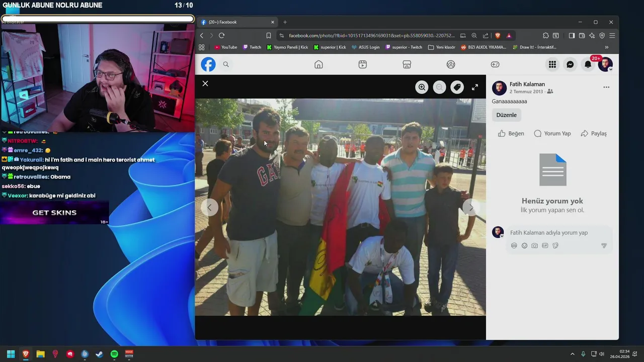The width and height of the screenshot is (644, 362).
Task: Add a GIF to the comment
Action: pos(545,245)
